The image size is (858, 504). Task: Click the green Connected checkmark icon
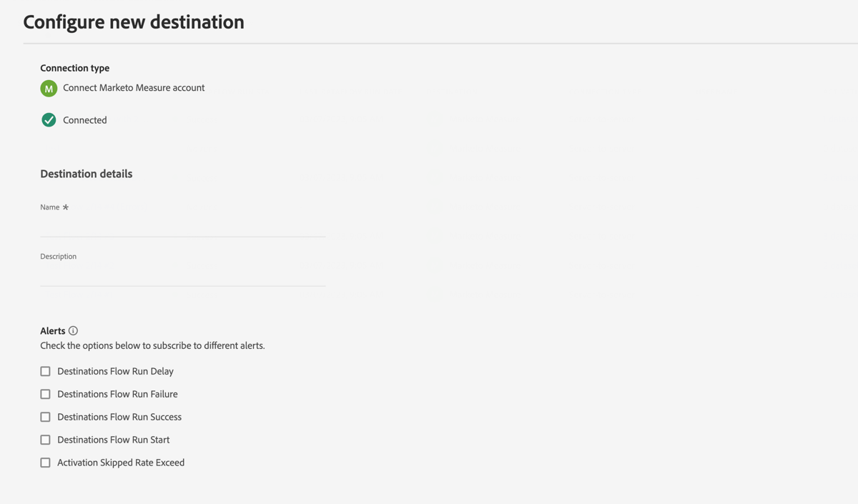click(49, 120)
